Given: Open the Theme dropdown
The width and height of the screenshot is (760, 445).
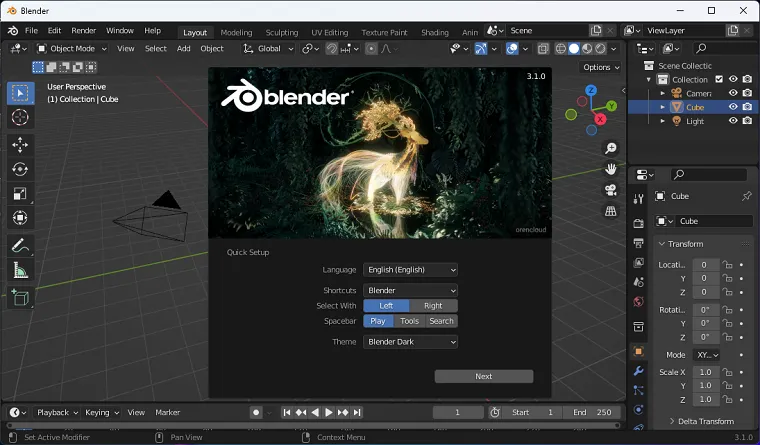Looking at the screenshot, I should 411,342.
